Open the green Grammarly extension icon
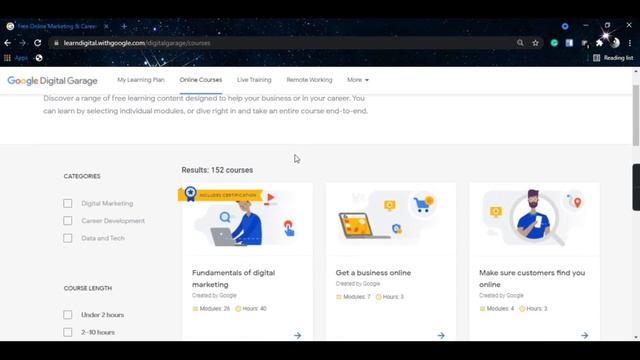640x360 pixels. click(554, 43)
